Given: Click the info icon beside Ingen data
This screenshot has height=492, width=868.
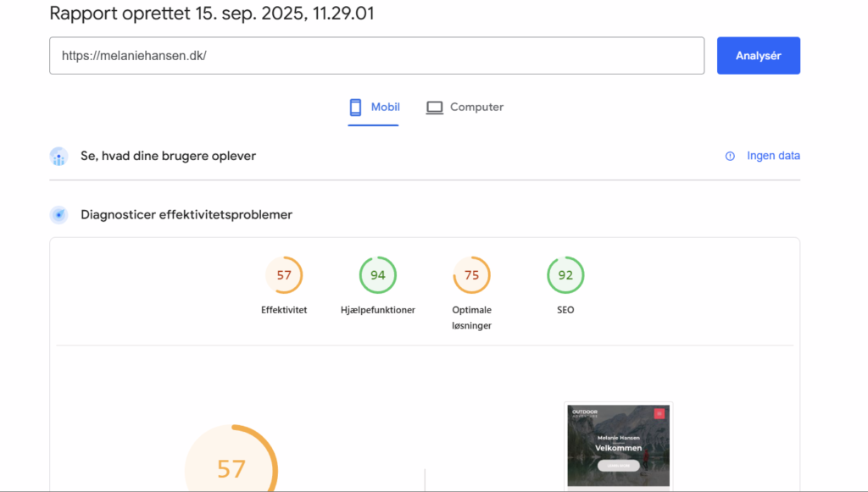Looking at the screenshot, I should click(730, 157).
